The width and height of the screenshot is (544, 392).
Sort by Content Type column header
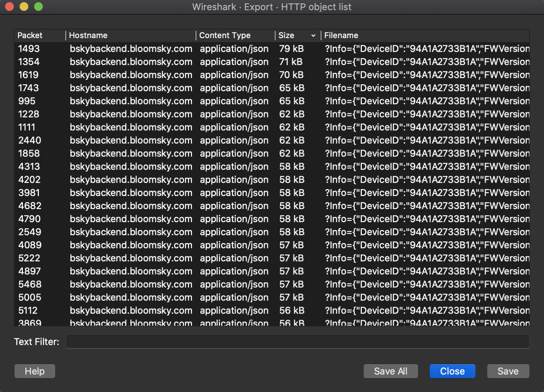235,35
